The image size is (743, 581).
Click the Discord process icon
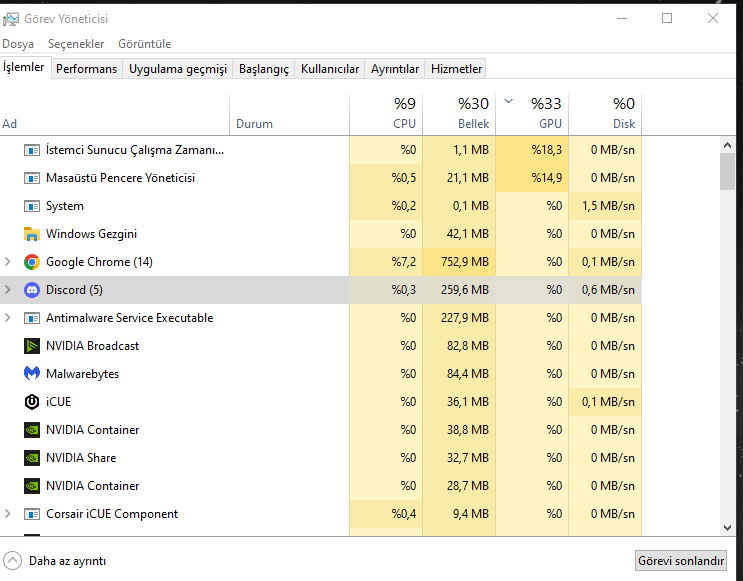click(x=31, y=290)
